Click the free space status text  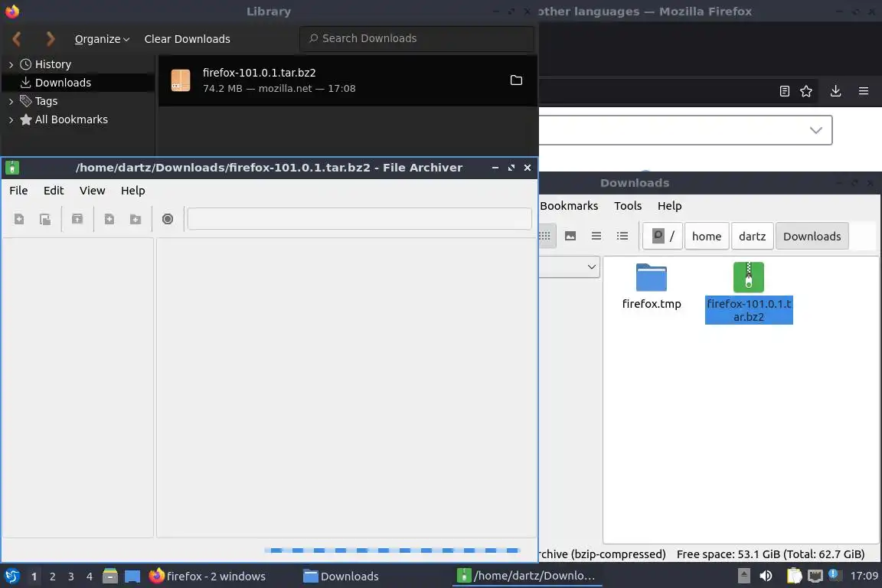pyautogui.click(x=770, y=554)
